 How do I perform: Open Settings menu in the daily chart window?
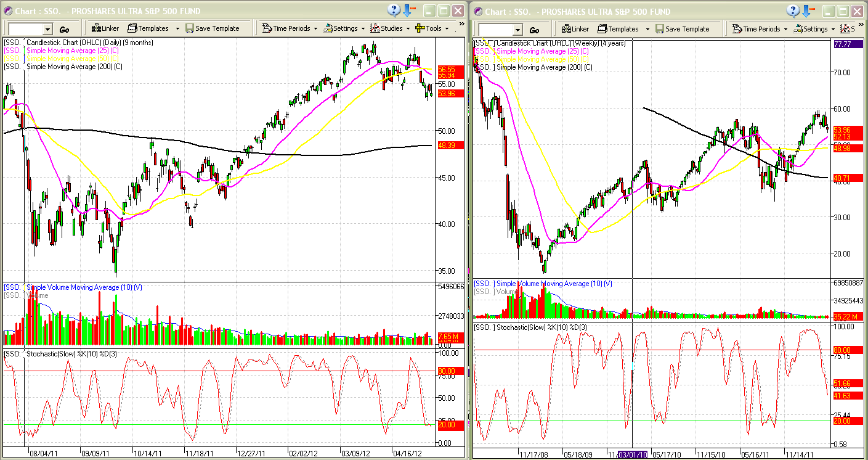point(341,28)
